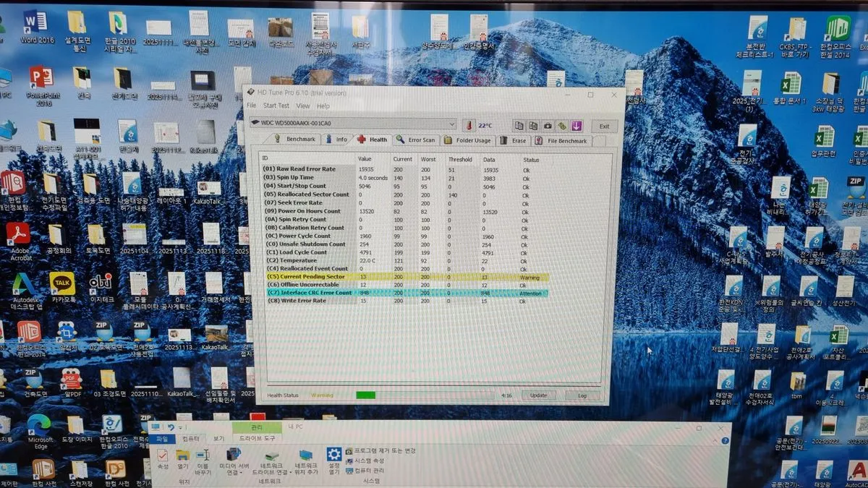Click the green health status progress bar
The image size is (868, 488).
[x=365, y=395]
